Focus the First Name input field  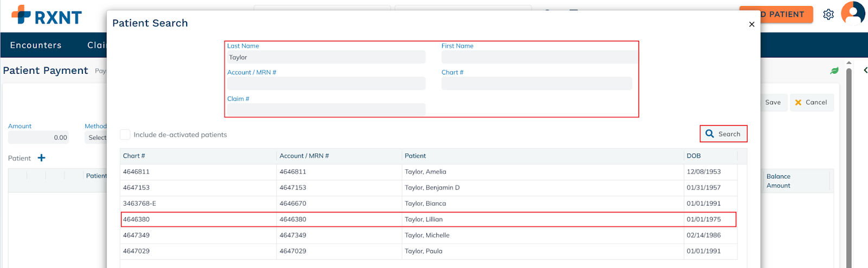tap(539, 58)
